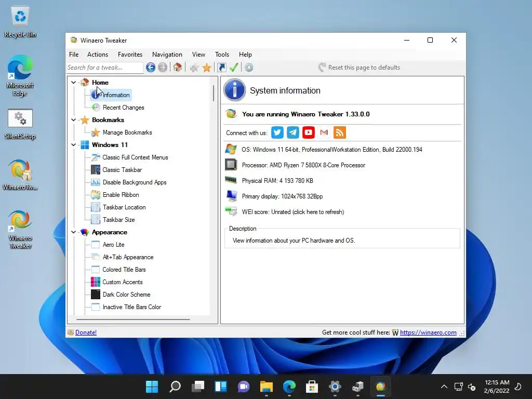
Task: Open the YouTube channel icon
Action: pyautogui.click(x=309, y=132)
